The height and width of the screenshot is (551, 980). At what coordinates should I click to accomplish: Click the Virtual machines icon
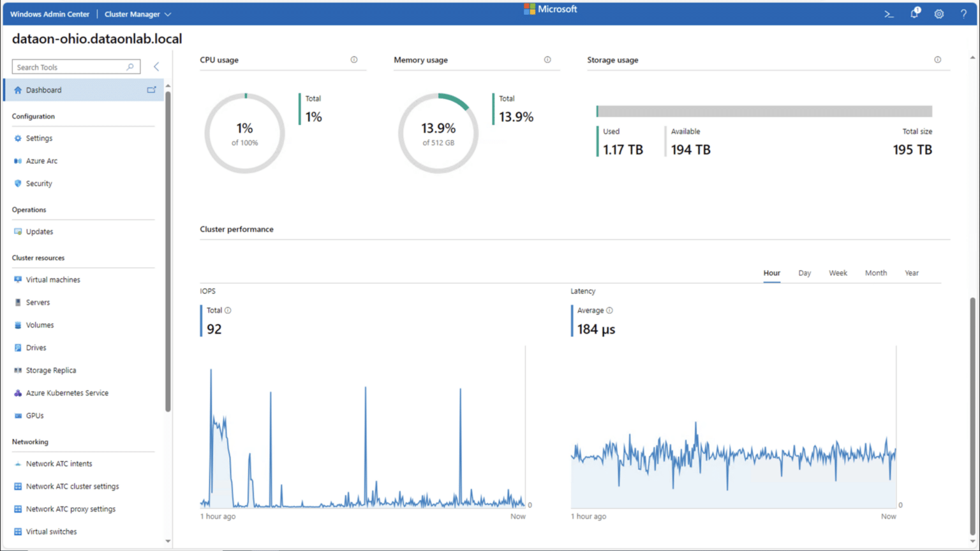(x=18, y=279)
